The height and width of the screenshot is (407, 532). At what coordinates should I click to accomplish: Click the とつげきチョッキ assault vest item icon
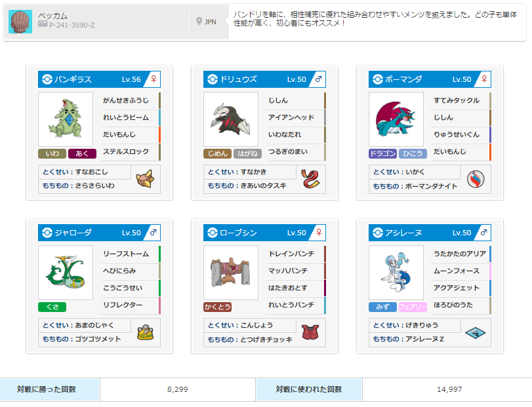pos(310,332)
